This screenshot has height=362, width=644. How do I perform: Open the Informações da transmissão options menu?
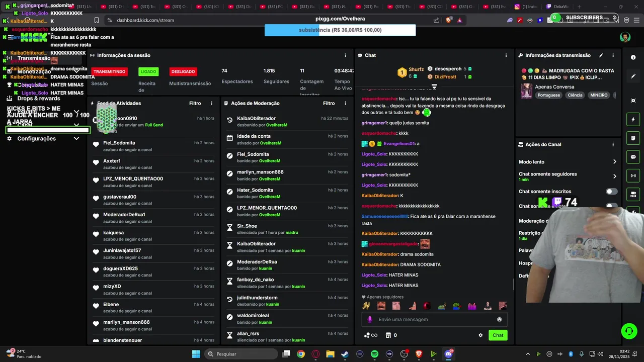pyautogui.click(x=613, y=55)
